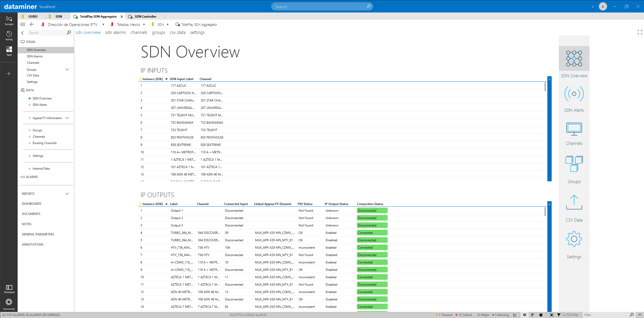This screenshot has width=644, height=318.
Task: Open sdn alarms page tab
Action: [116, 32]
